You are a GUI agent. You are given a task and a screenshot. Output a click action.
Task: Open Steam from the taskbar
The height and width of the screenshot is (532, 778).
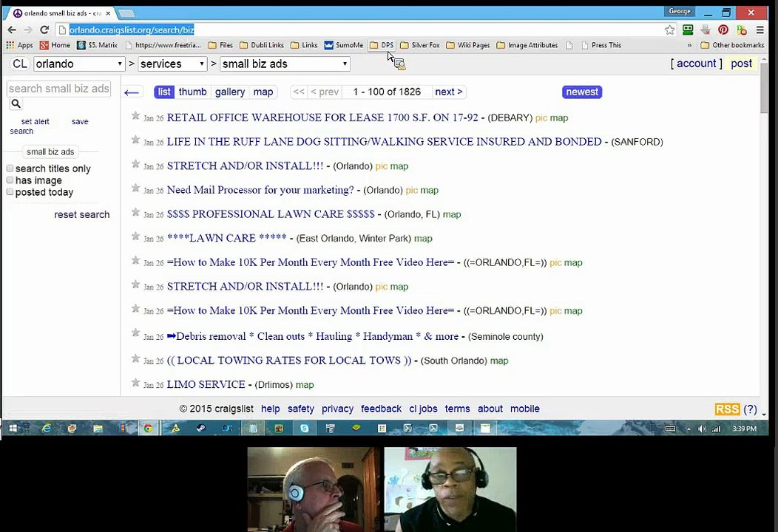[201, 429]
